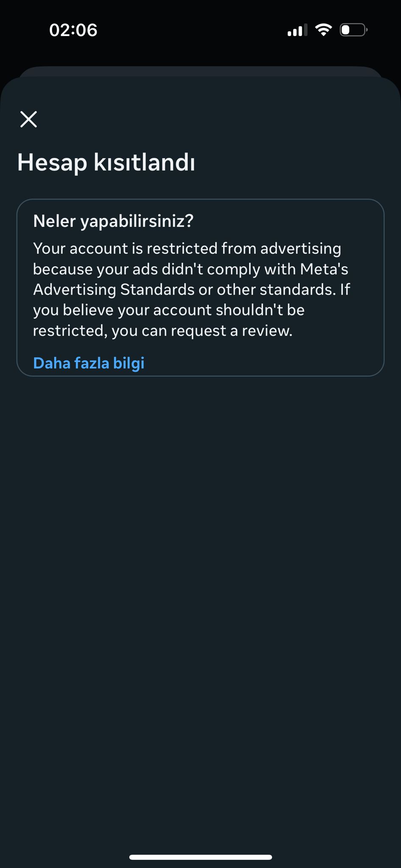Viewport: 401px width, 868px height.
Task: Tap the word 'Hesap' in the title
Action: (x=52, y=162)
